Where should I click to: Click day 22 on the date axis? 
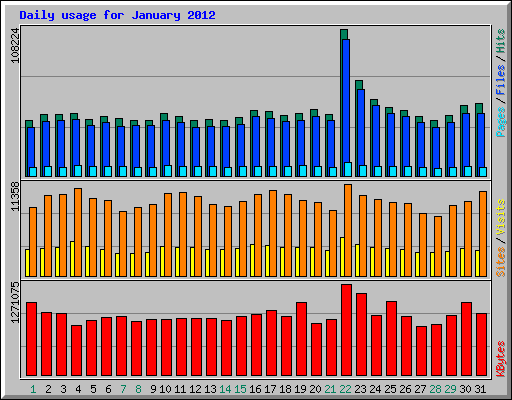[x=345, y=389]
